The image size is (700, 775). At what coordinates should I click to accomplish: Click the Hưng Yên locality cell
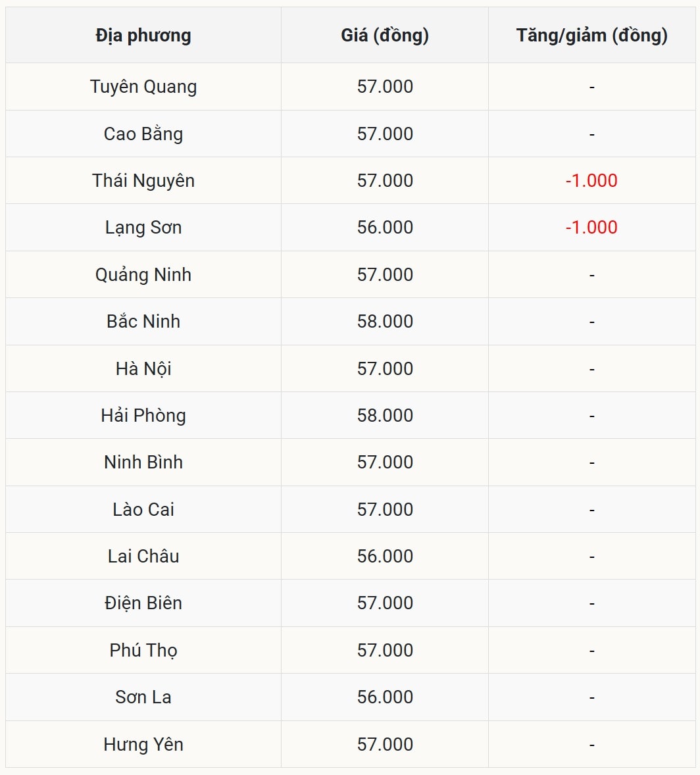(143, 745)
